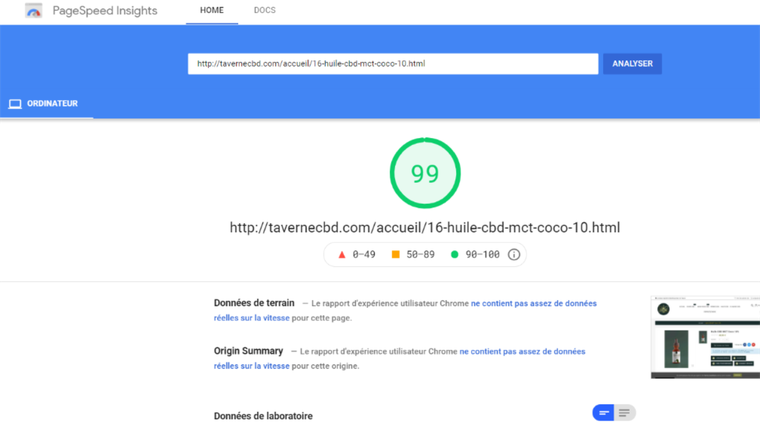The width and height of the screenshot is (760, 427).
Task: Click the ANALYSER button
Action: [632, 64]
